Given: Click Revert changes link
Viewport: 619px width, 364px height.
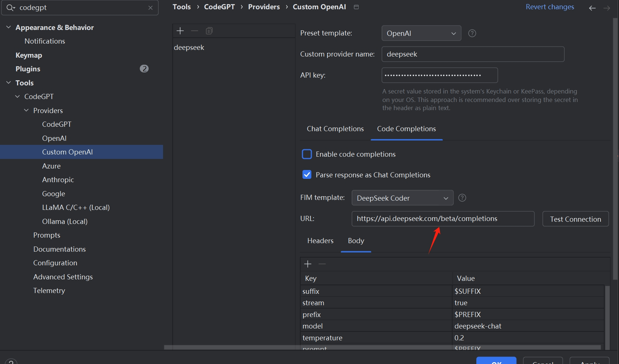Looking at the screenshot, I should (550, 7).
